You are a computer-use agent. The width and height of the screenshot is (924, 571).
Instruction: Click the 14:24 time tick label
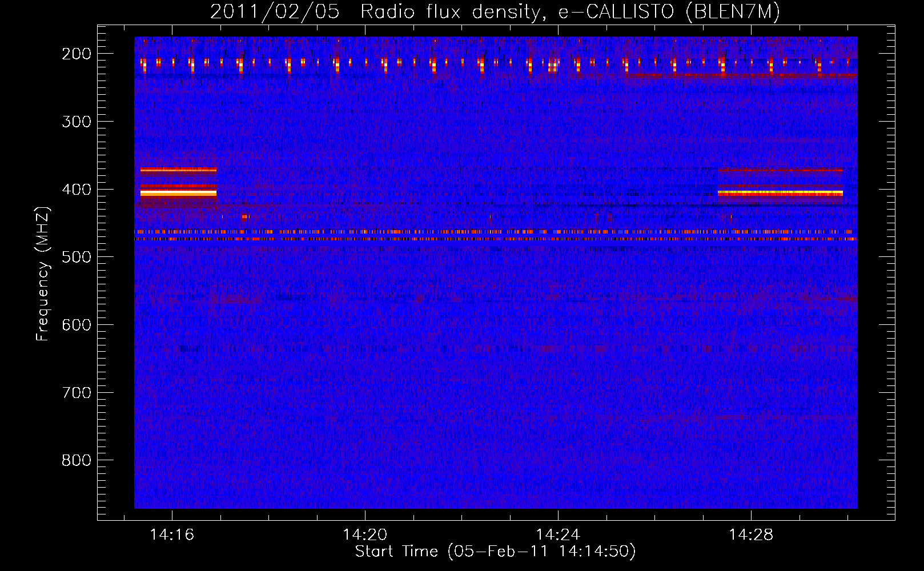558,535
